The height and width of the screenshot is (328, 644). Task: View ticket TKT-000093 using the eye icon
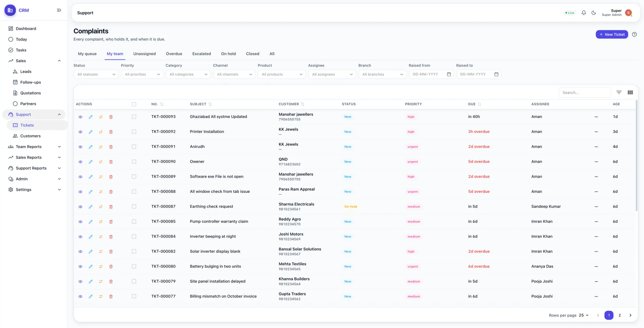pos(80,117)
